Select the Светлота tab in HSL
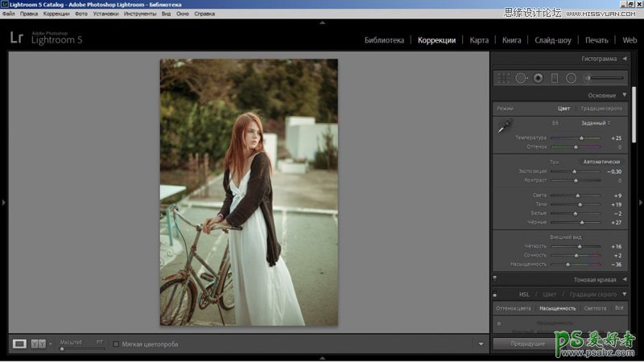This screenshot has width=644, height=362. [595, 308]
